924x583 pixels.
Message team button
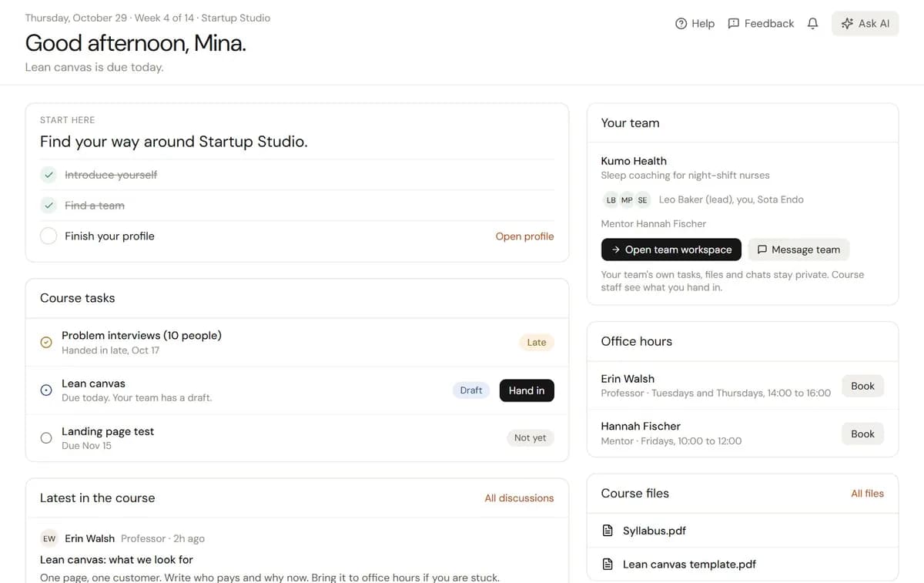click(x=798, y=250)
